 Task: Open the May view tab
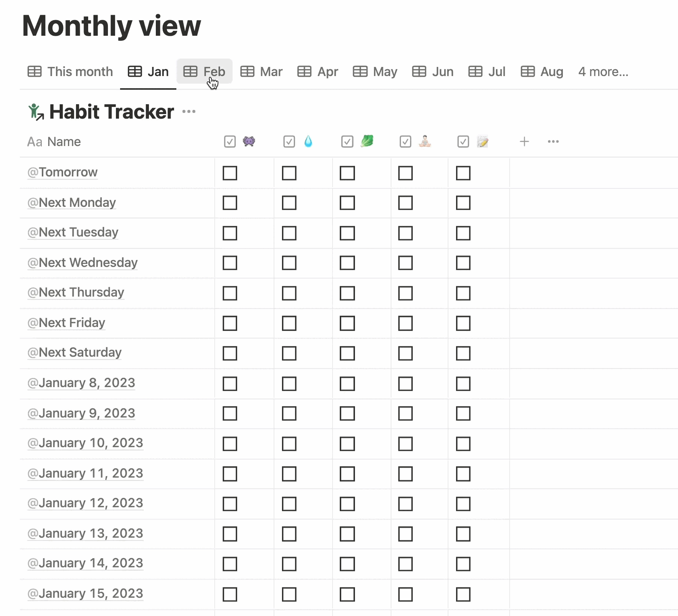pyautogui.click(x=375, y=71)
